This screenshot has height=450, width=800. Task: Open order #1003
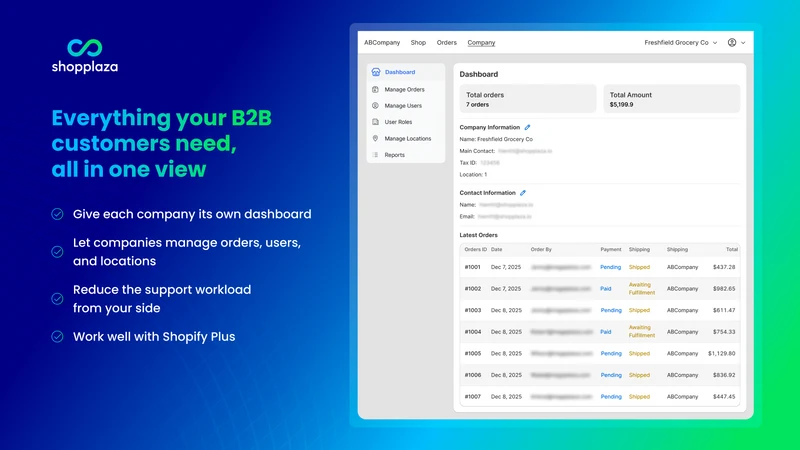pyautogui.click(x=472, y=310)
